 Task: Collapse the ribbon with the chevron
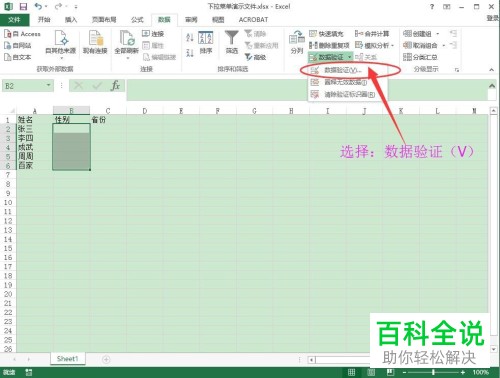492,69
